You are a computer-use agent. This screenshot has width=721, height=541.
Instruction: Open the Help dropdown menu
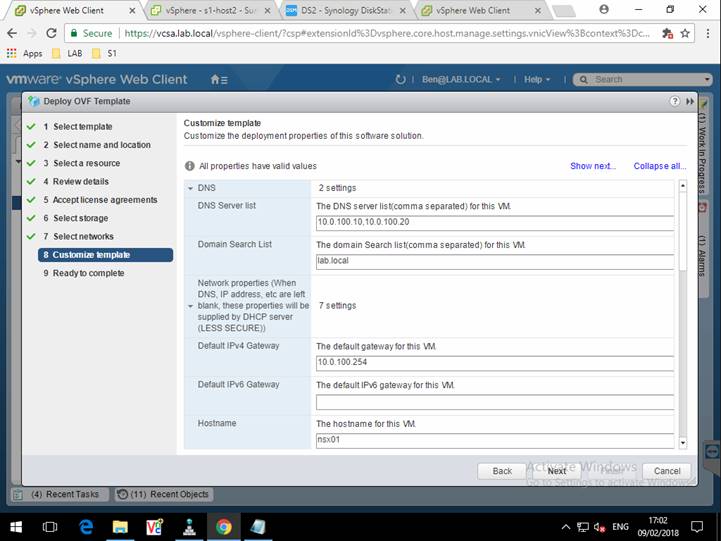coord(537,80)
